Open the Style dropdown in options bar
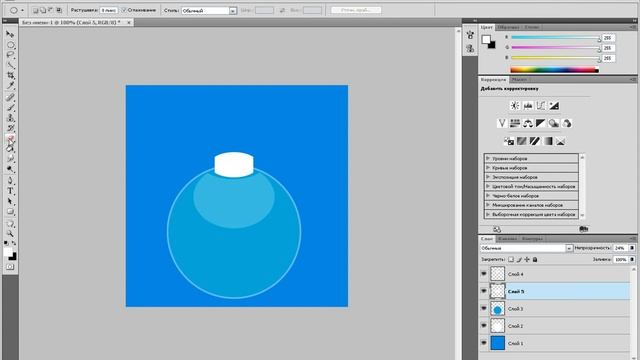Viewport: 640px width, 360px height. point(209,11)
